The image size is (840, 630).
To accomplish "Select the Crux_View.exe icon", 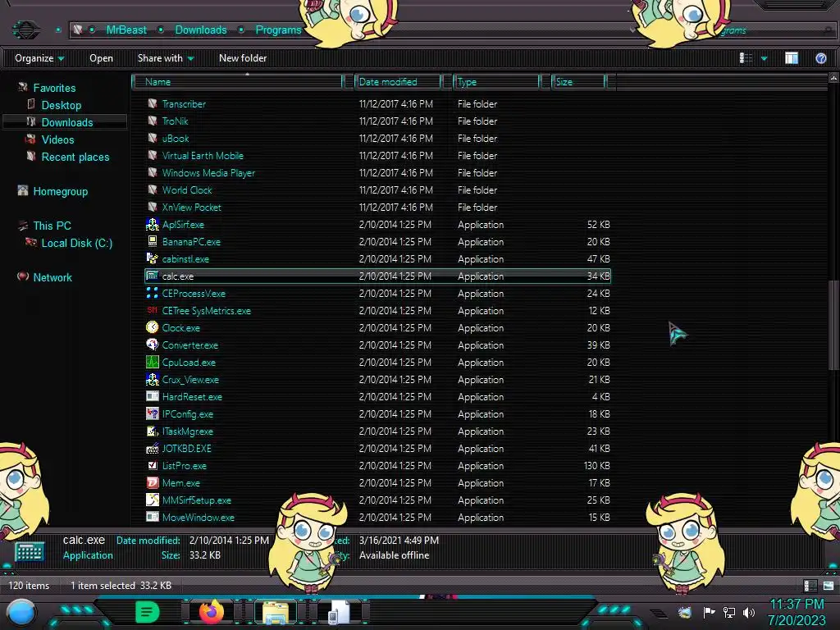I will [152, 379].
